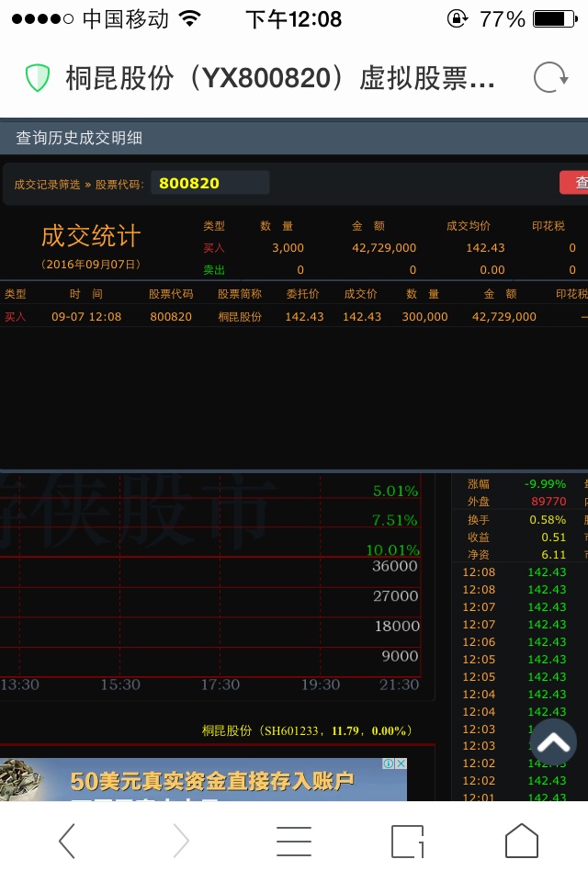The height and width of the screenshot is (882, 588).
Task: Close the ad using its X icon
Action: [x=401, y=763]
